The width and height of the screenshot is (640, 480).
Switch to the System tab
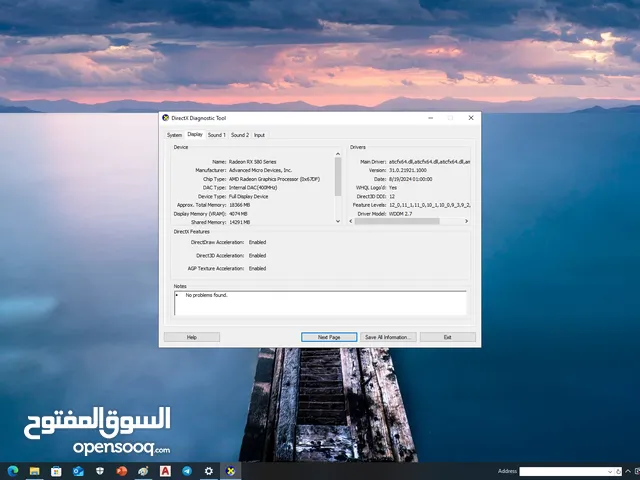174,135
